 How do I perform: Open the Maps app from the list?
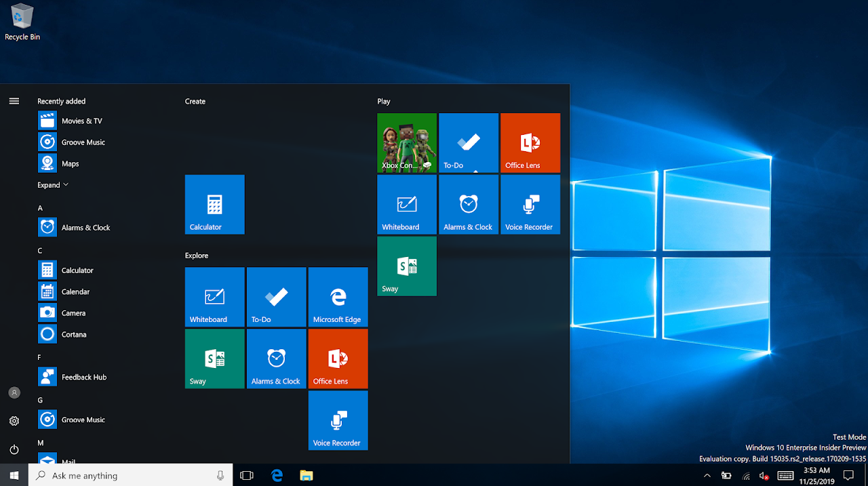click(99, 163)
